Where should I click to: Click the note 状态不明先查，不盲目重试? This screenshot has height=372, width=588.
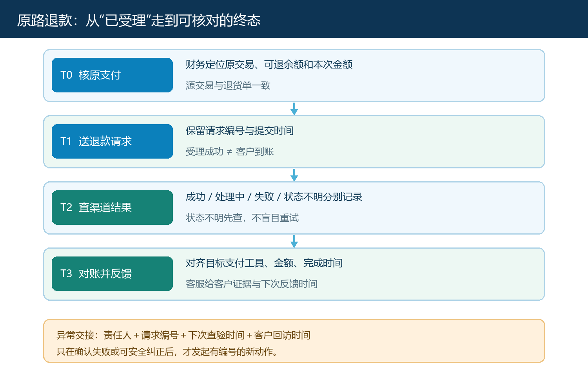point(242,218)
